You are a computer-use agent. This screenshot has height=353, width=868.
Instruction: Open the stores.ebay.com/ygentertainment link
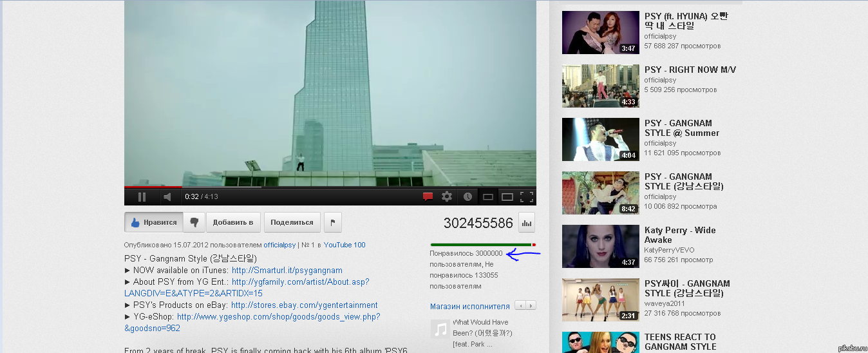click(x=305, y=305)
